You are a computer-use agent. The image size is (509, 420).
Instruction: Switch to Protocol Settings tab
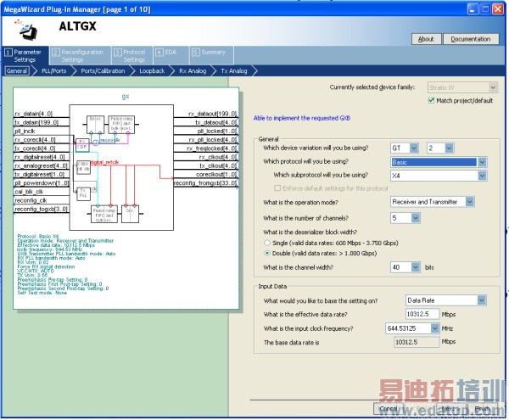pos(131,56)
